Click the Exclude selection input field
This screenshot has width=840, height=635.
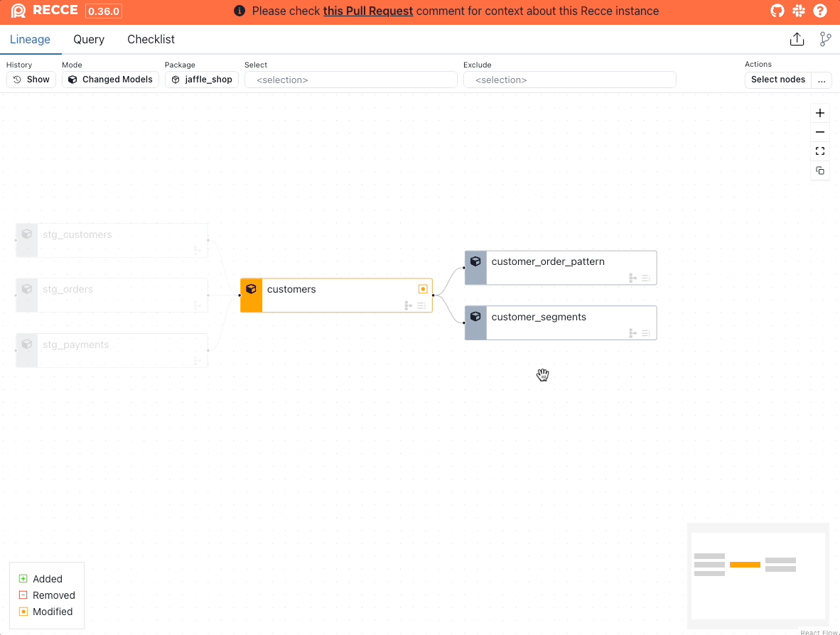point(569,80)
